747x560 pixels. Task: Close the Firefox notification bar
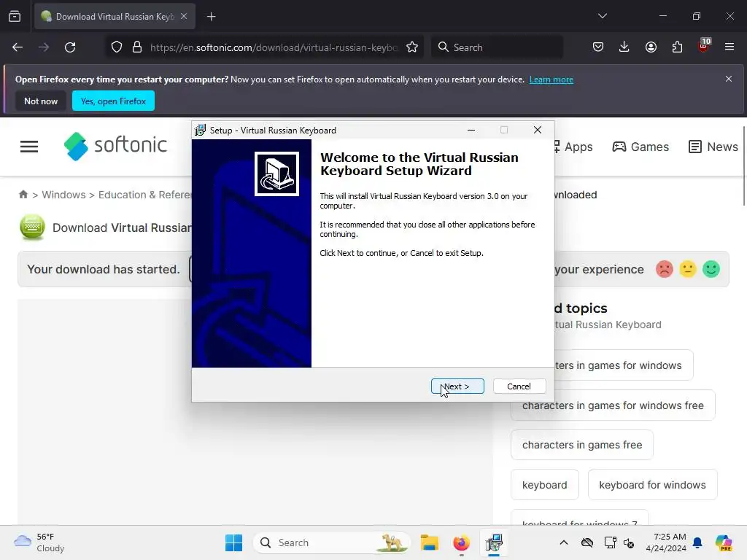(729, 79)
